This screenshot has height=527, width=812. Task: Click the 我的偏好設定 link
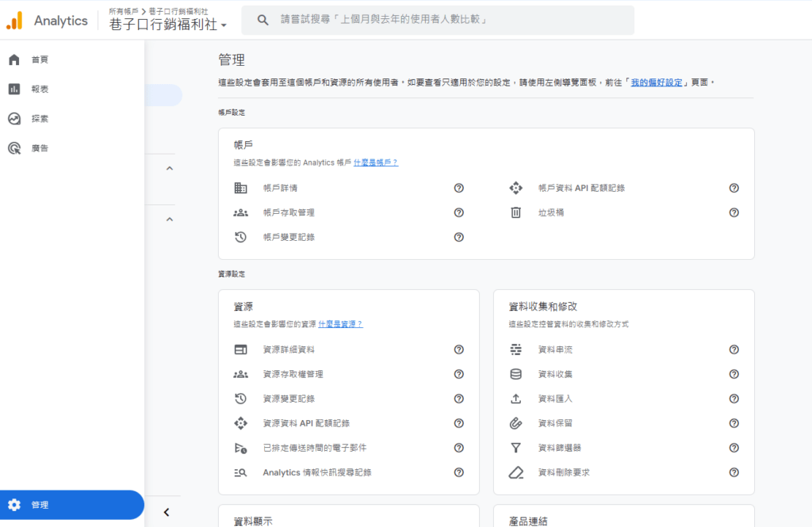656,82
